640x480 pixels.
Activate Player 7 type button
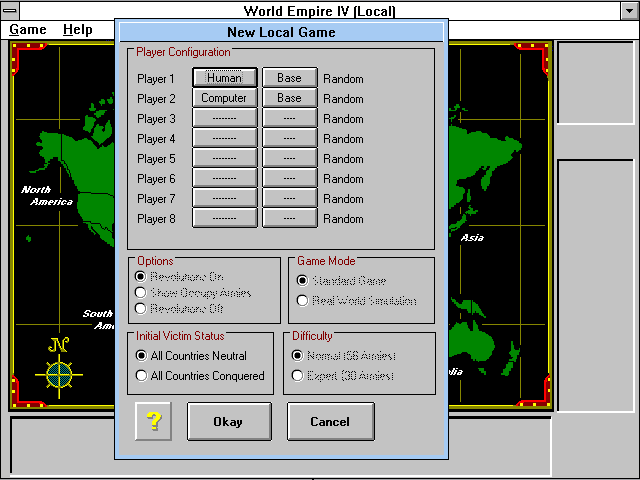225,198
